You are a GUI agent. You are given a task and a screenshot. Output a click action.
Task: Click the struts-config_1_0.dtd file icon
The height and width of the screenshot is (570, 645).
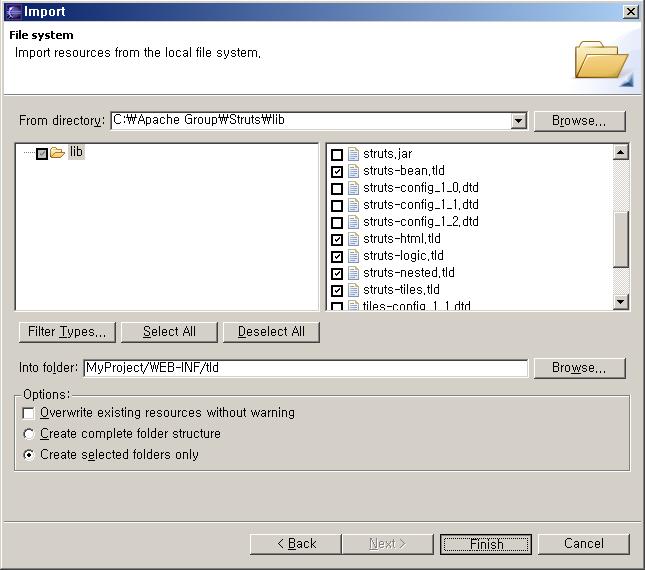(353, 188)
